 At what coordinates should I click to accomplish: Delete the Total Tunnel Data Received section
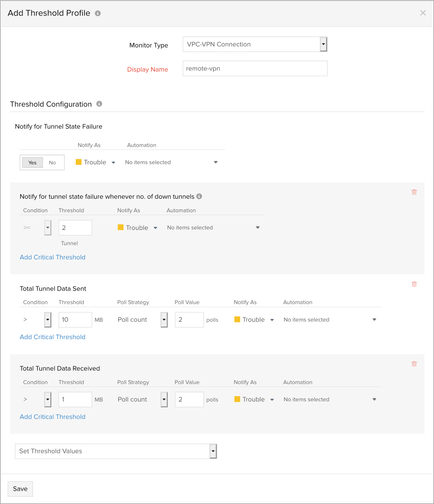pos(414,364)
